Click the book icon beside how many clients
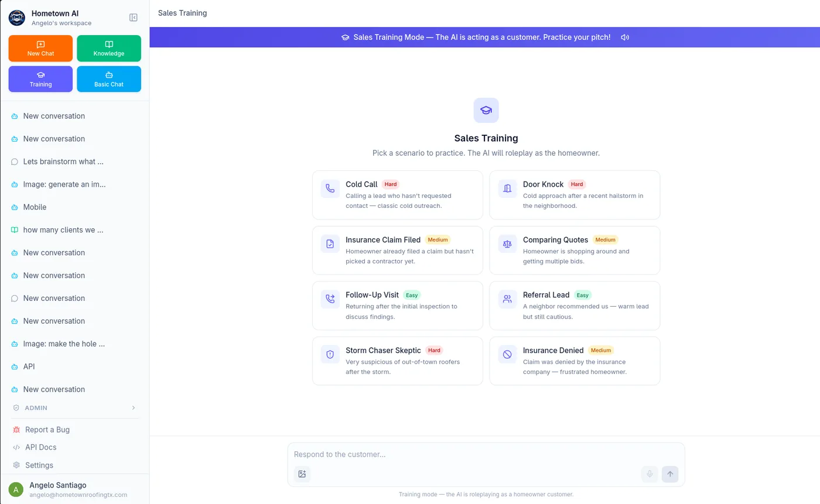The image size is (820, 504). click(x=15, y=230)
